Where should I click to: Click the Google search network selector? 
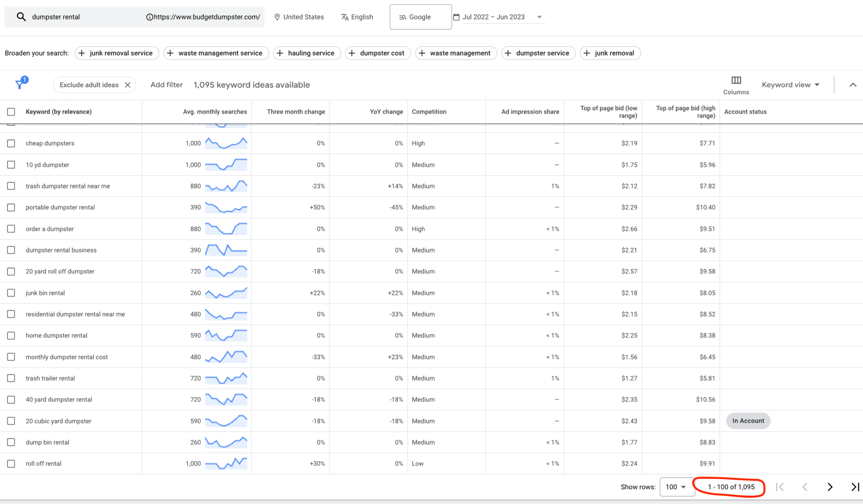tap(421, 17)
